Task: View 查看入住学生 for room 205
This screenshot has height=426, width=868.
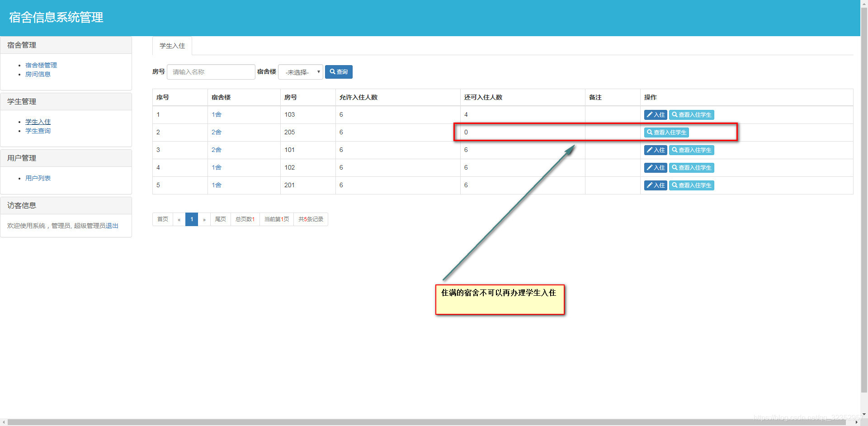Action: click(x=666, y=133)
